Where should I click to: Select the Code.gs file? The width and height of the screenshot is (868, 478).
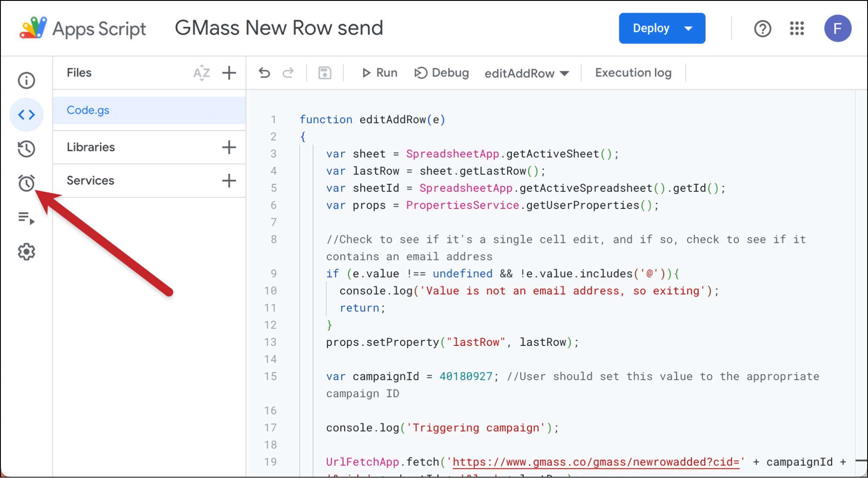point(149,110)
